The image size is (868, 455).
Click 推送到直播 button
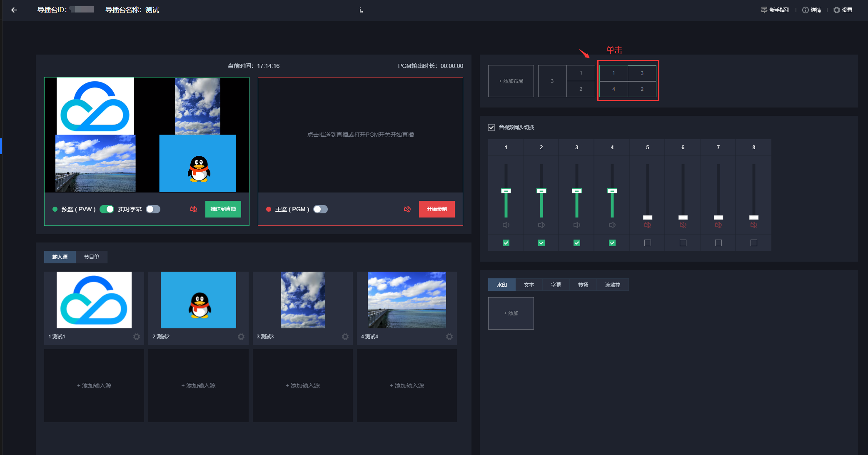pyautogui.click(x=223, y=209)
